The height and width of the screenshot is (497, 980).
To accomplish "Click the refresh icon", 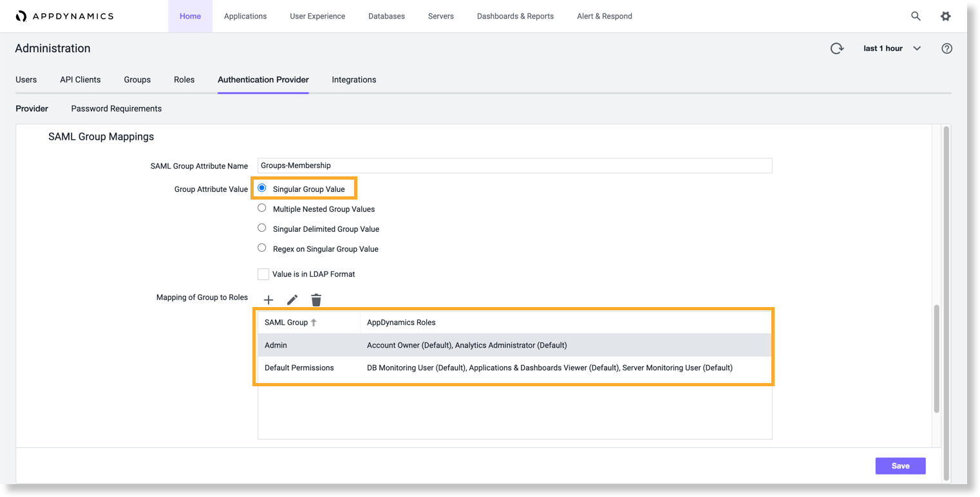I will [x=836, y=48].
